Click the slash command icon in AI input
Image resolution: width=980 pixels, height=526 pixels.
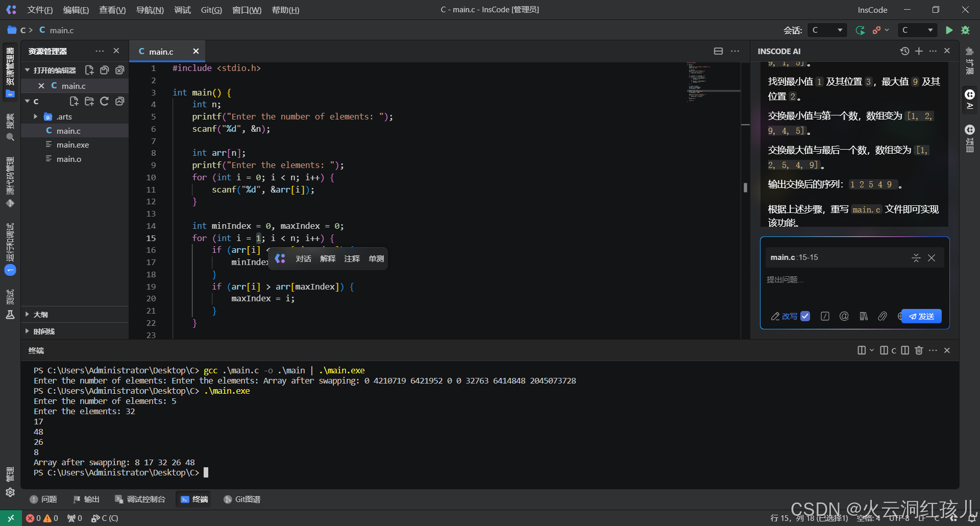[825, 316]
